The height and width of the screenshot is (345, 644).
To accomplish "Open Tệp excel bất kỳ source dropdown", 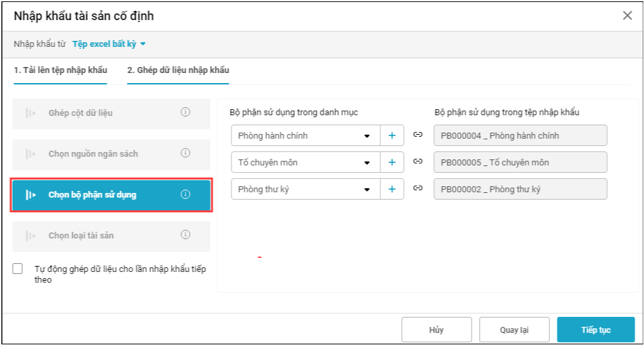I will 109,44.
